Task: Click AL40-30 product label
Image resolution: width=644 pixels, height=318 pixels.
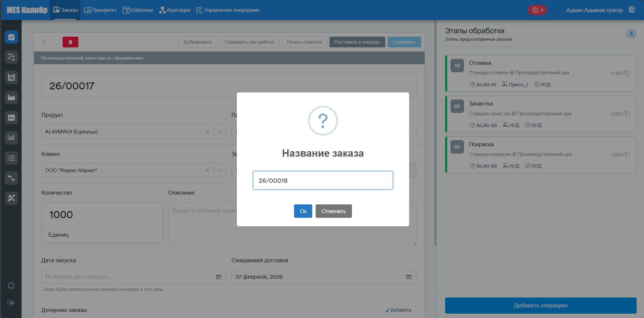Action: click(x=483, y=166)
